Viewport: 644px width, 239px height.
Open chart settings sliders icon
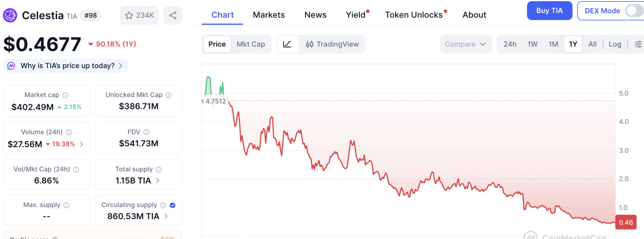638,44
